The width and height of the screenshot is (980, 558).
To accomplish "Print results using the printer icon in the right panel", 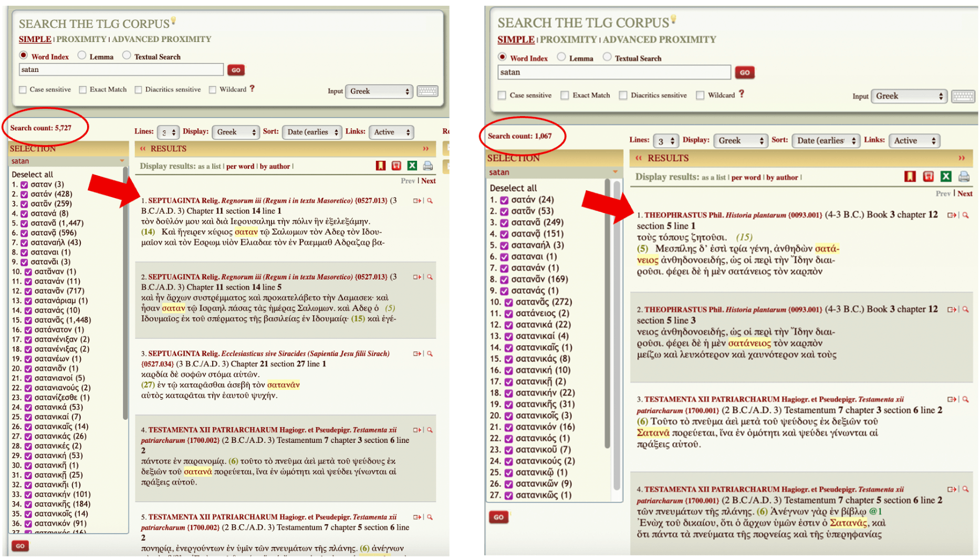I will coord(964,177).
